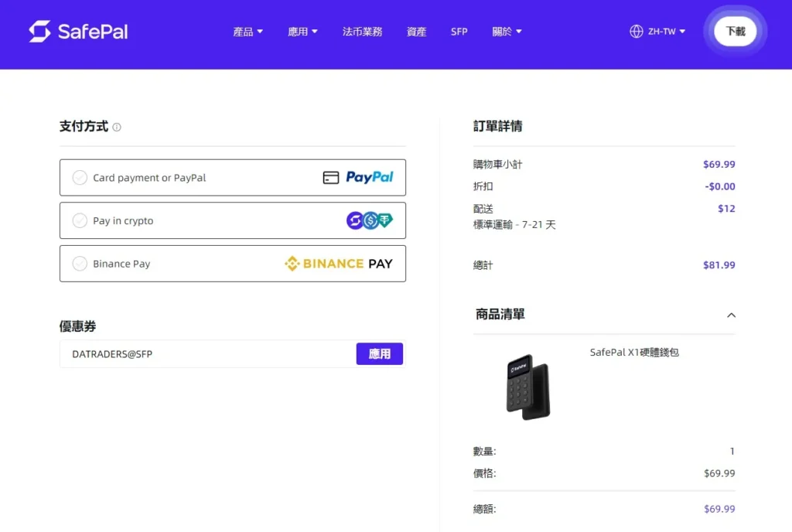Select Pay in crypto option
The image size is (792, 532).
click(x=232, y=220)
